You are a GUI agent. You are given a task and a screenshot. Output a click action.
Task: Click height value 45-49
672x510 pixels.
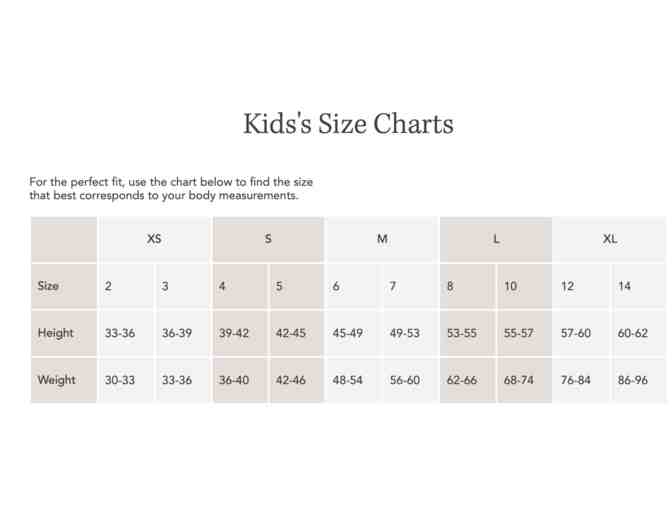coord(348,333)
